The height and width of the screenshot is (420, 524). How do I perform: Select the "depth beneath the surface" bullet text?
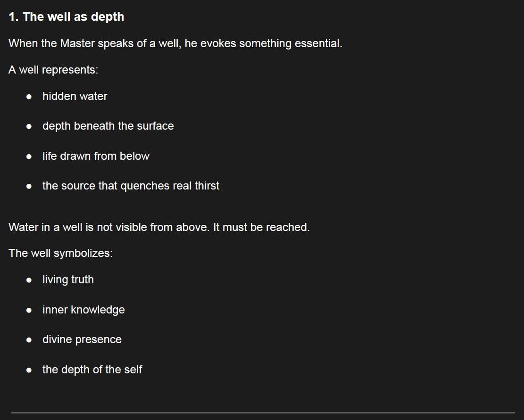tap(108, 126)
